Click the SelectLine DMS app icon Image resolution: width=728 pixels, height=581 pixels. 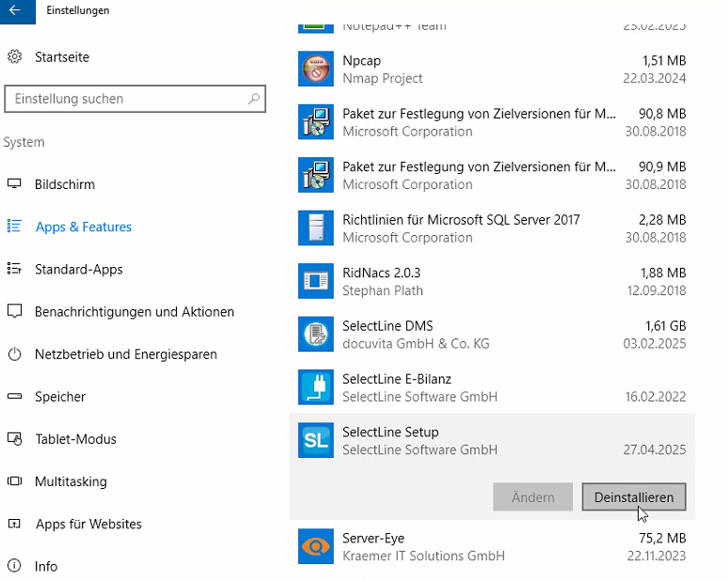(316, 334)
